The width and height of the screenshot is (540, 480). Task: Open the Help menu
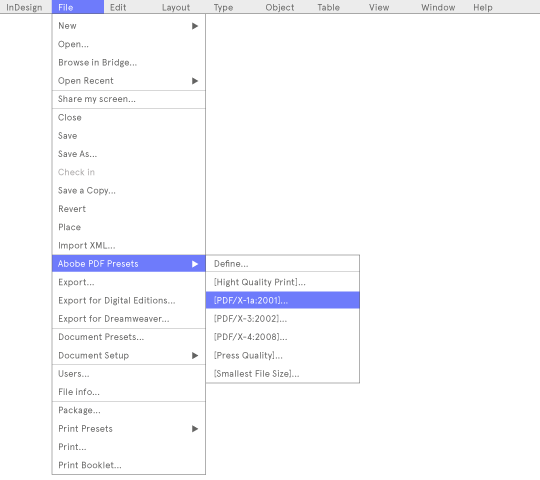pyautogui.click(x=482, y=7)
